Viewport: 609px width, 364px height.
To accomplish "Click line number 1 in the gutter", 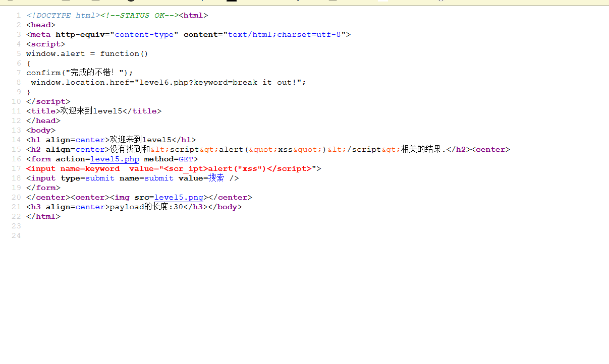I will point(19,15).
